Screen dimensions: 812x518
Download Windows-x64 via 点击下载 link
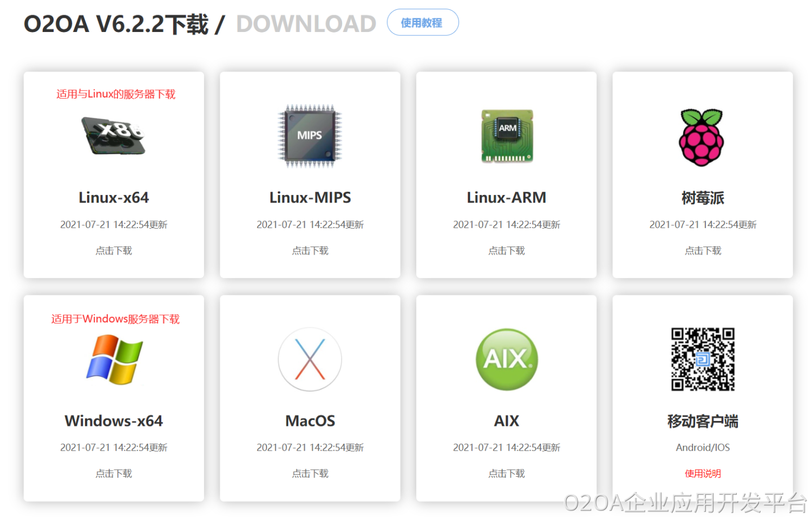(x=113, y=473)
